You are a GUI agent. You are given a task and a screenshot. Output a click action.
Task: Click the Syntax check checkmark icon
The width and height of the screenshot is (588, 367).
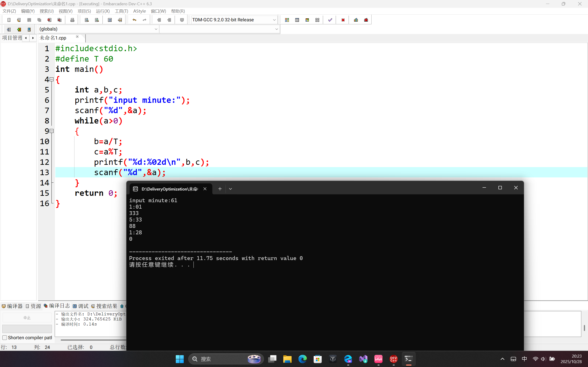pos(330,20)
